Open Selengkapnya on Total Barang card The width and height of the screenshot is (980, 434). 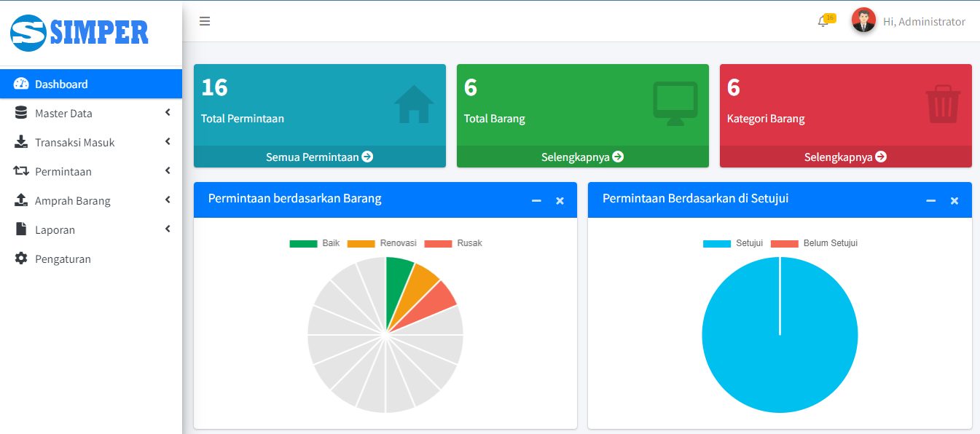coord(582,157)
